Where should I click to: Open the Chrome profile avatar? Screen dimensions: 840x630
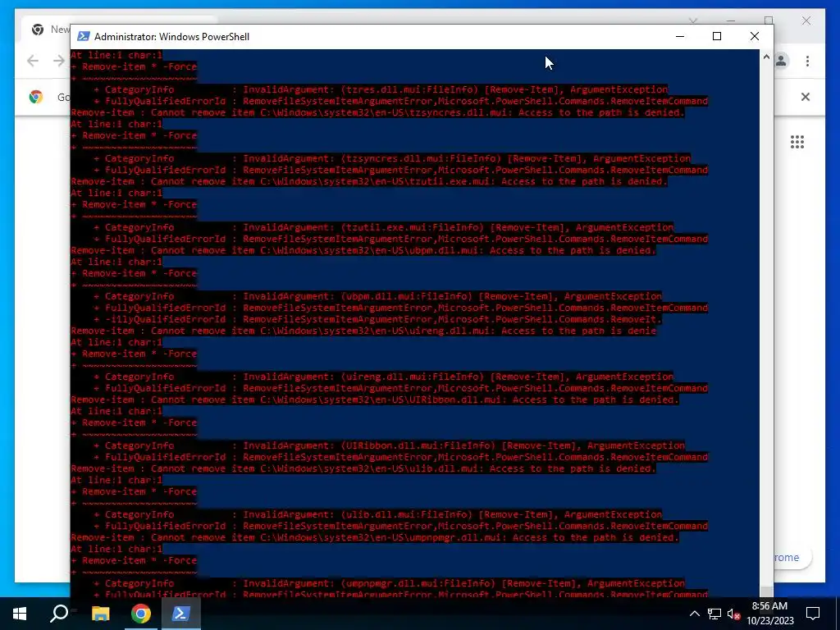(x=781, y=61)
